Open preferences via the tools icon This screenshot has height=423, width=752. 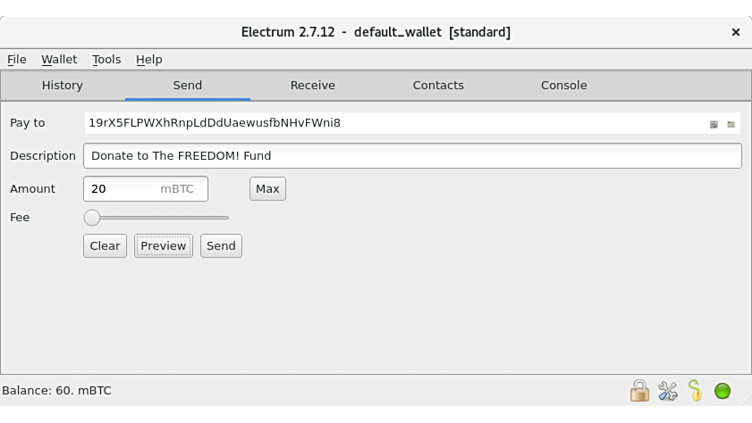pos(667,391)
